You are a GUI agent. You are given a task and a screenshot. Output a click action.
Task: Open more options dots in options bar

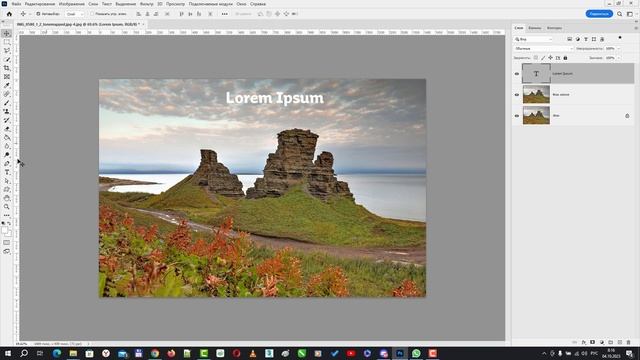tap(224, 14)
